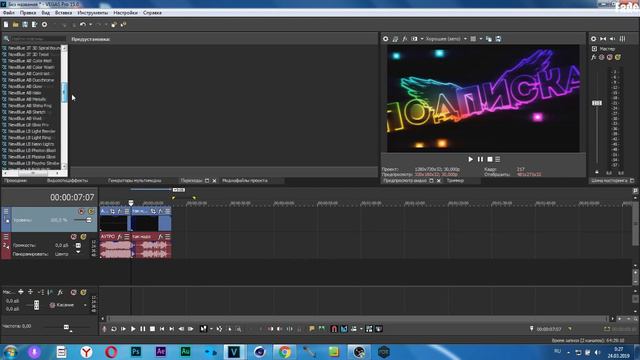Stop timeline playback in transport bar

point(152,329)
